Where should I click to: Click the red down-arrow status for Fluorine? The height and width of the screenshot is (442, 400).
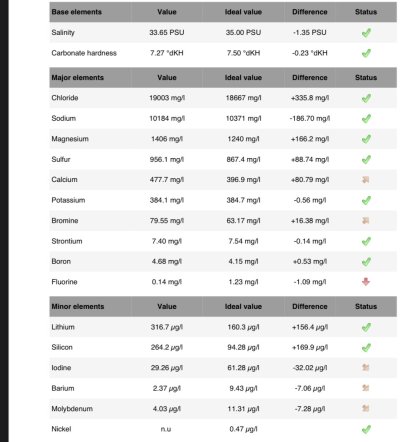(x=366, y=282)
